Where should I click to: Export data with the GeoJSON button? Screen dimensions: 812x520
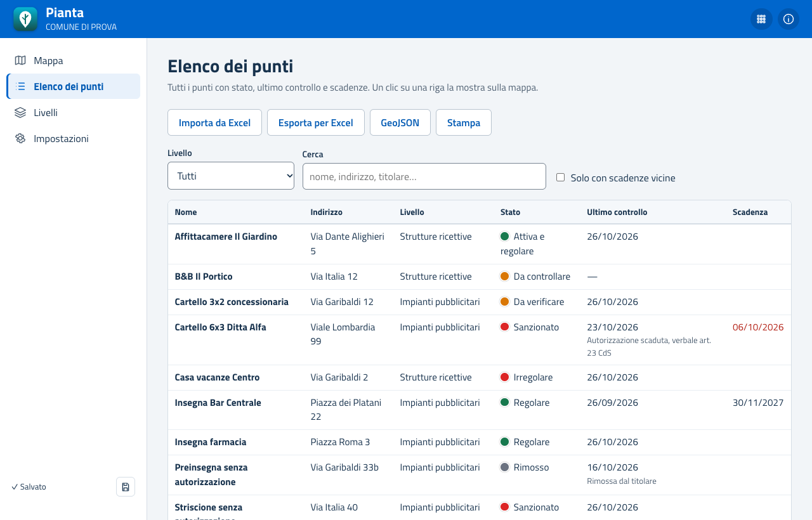tap(400, 122)
